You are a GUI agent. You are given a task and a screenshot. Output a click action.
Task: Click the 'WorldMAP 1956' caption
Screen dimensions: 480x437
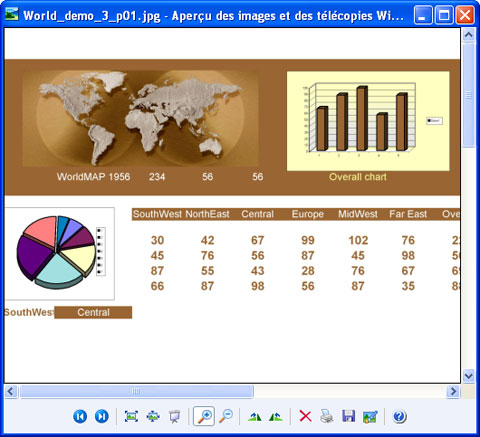pyautogui.click(x=93, y=177)
